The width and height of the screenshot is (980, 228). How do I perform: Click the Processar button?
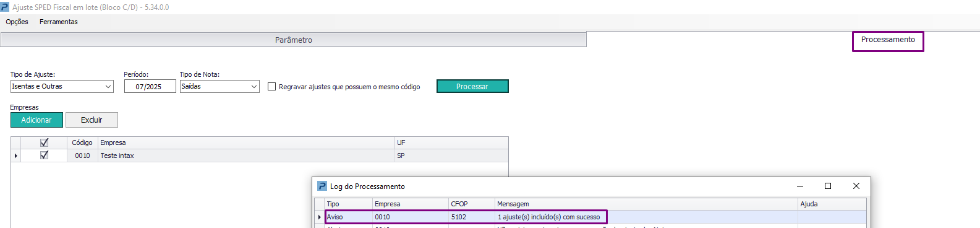tap(472, 86)
